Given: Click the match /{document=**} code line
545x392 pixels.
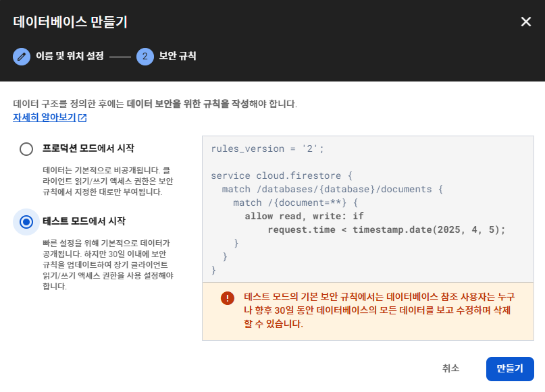Looking at the screenshot, I should 295,203.
